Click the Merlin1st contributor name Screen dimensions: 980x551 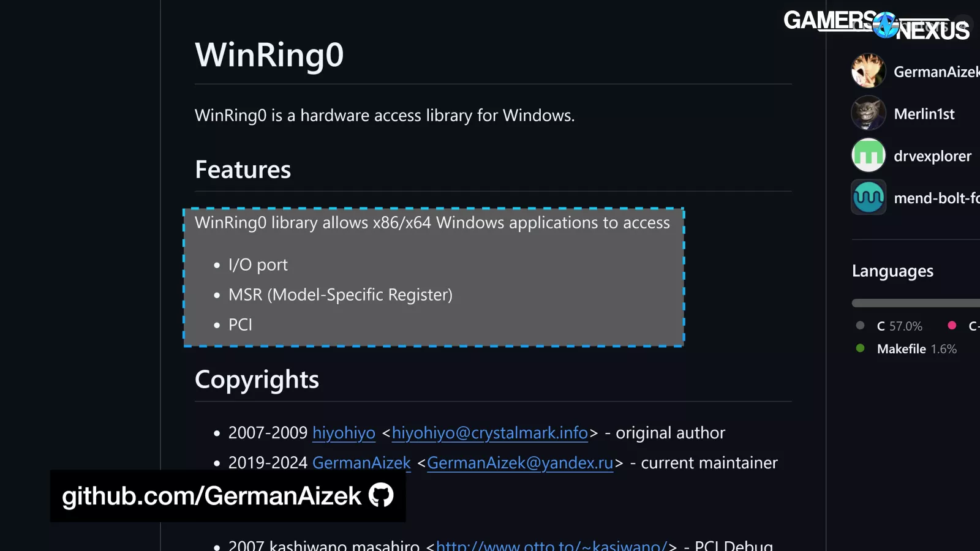coord(924,114)
